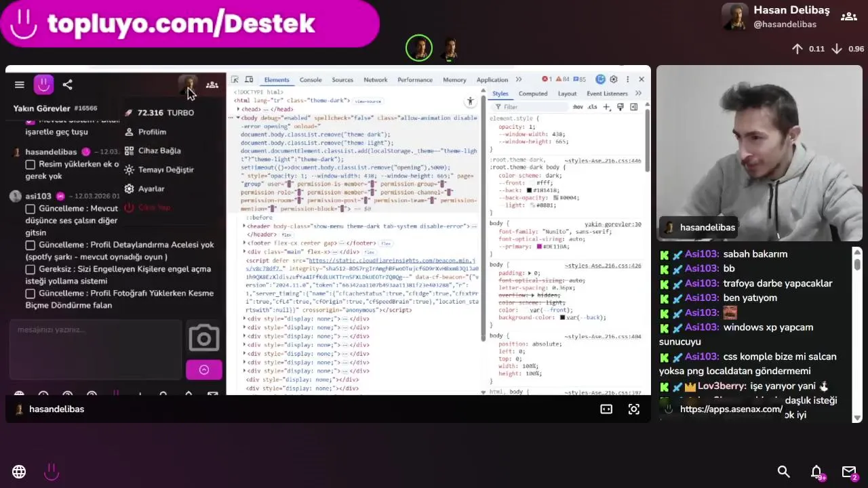Click the globe icon at bottom left
868x488 pixels.
[19, 472]
